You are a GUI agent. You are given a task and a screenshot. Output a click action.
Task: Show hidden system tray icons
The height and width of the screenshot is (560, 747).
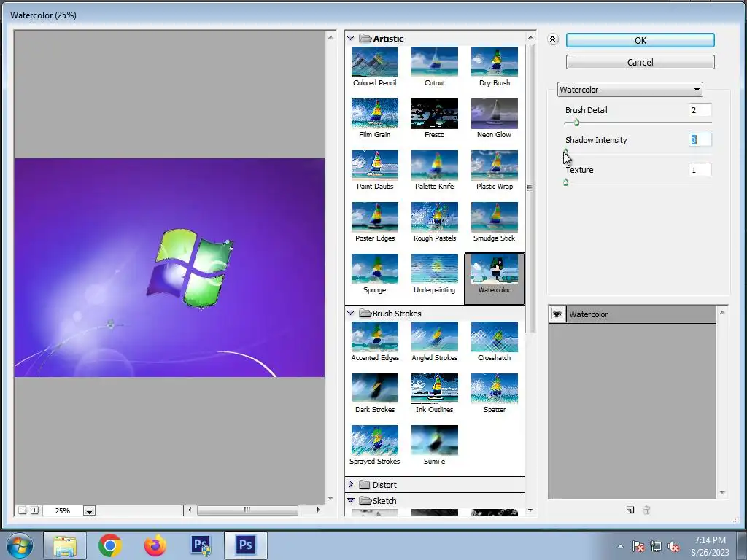tap(620, 547)
